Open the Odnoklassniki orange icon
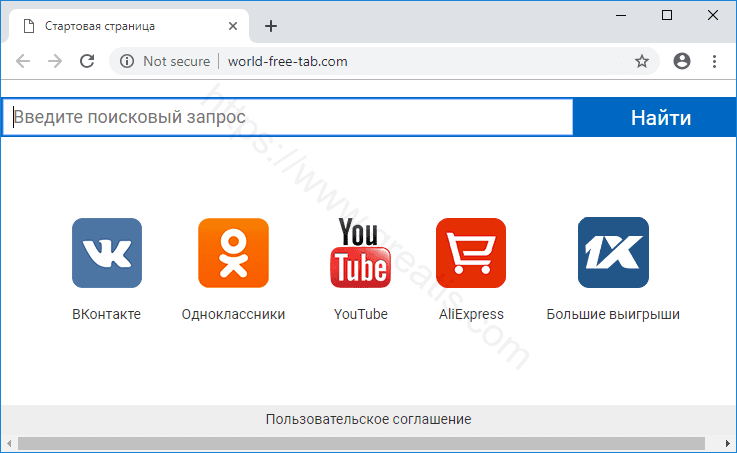This screenshot has height=453, width=737. tap(233, 253)
